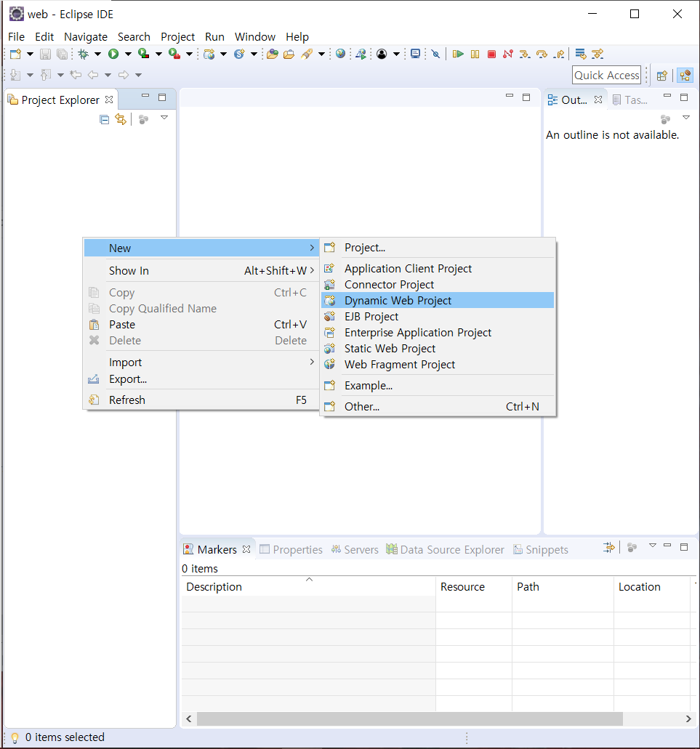Click the red Terminate stop icon
The width and height of the screenshot is (700, 749).
491,54
